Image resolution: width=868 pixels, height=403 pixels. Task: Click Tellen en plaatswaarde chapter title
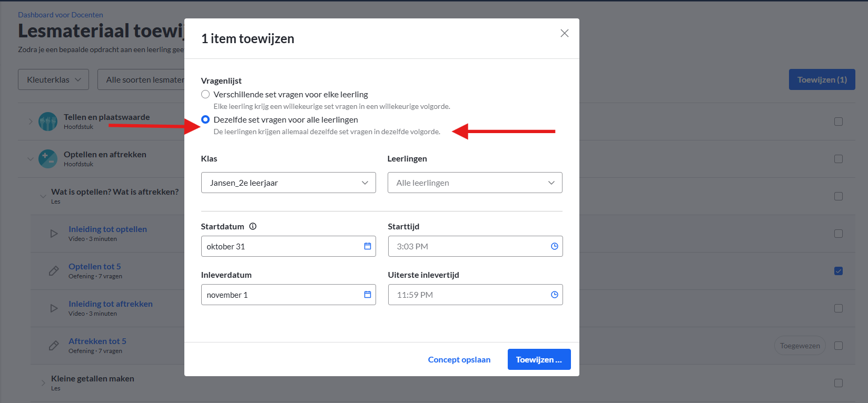pos(107,117)
